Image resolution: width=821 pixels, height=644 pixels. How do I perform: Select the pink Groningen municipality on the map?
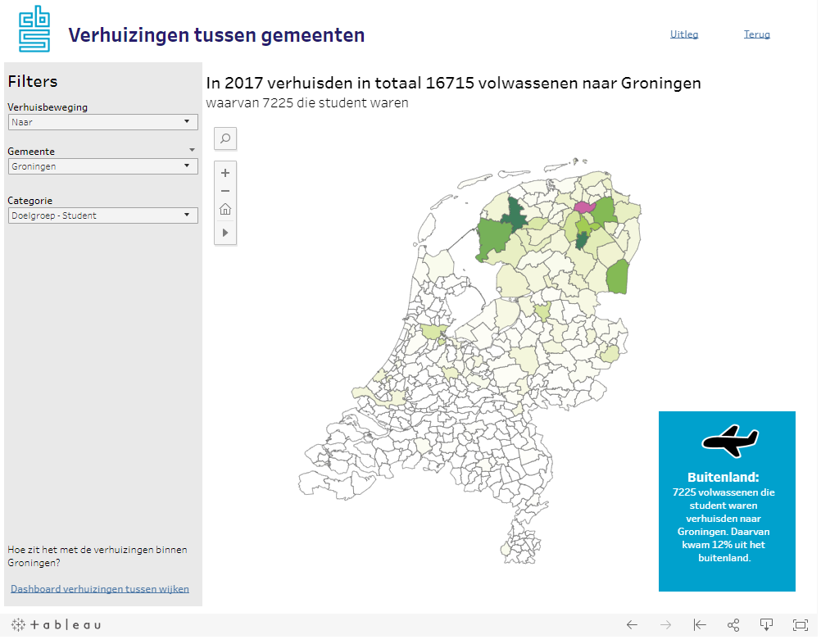(x=583, y=207)
